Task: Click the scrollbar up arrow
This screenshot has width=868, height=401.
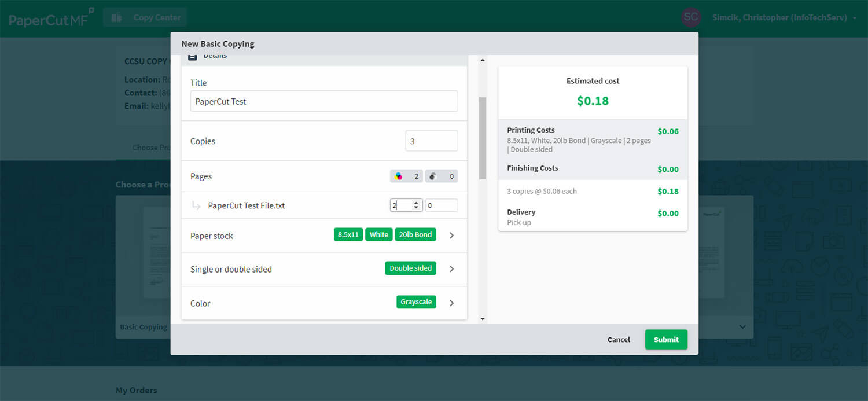Action: pyautogui.click(x=483, y=60)
